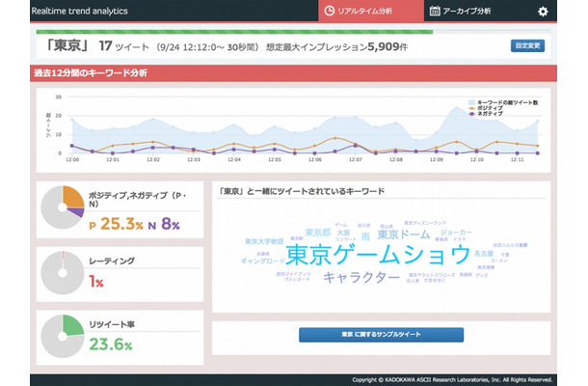This screenshot has height=386, width=588.
Task: Click the KADOKAWA ASCII copyright footer text
Action: point(452,379)
